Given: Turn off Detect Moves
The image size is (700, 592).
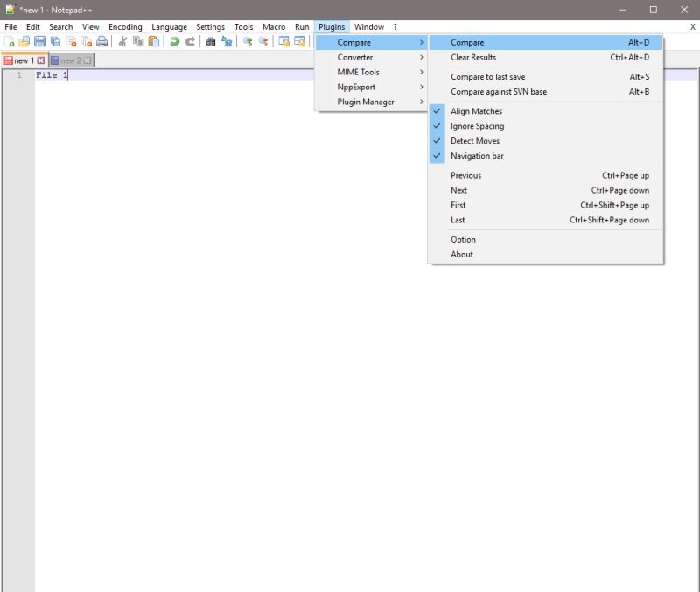Looking at the screenshot, I should [x=475, y=140].
